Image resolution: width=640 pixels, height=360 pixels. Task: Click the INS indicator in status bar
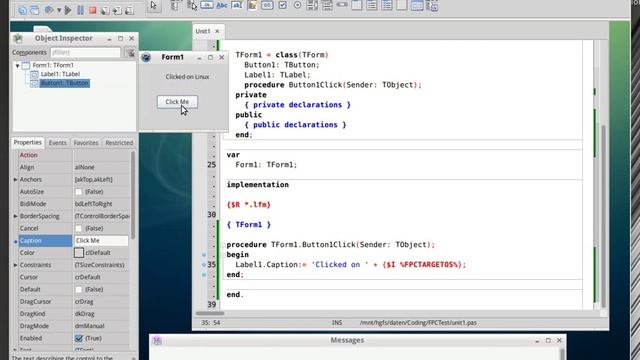337,323
